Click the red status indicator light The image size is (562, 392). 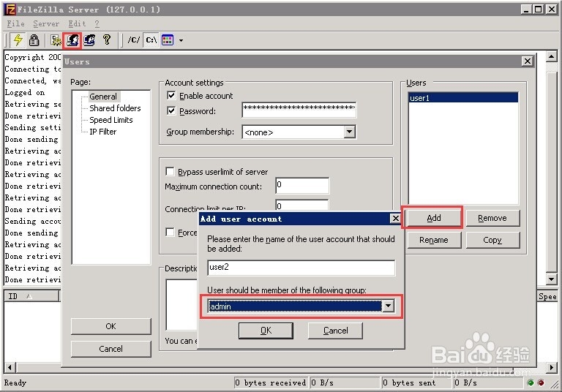tap(541, 382)
